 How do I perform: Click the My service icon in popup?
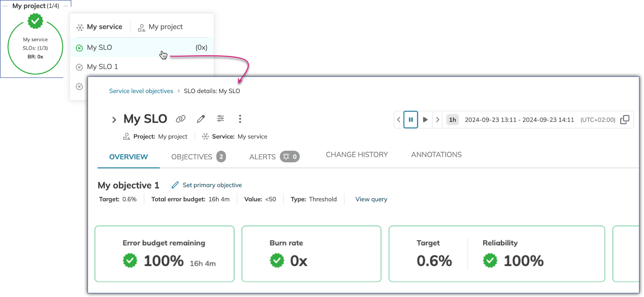click(x=80, y=27)
